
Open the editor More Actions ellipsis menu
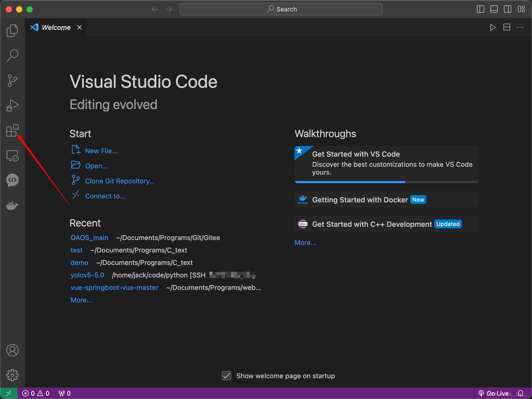520,27
